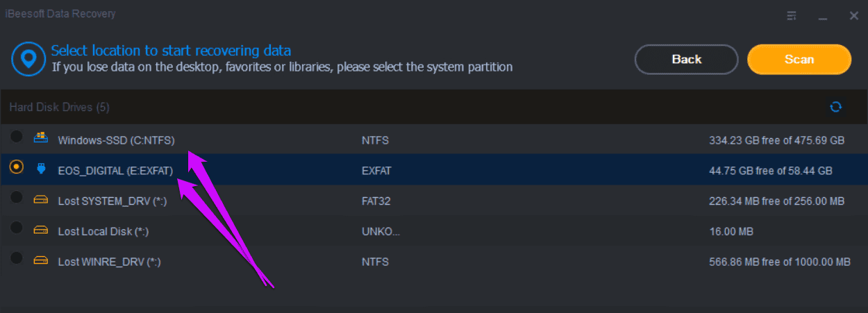Click the UNKO... file system cell
This screenshot has width=868, height=313.
coord(381,232)
